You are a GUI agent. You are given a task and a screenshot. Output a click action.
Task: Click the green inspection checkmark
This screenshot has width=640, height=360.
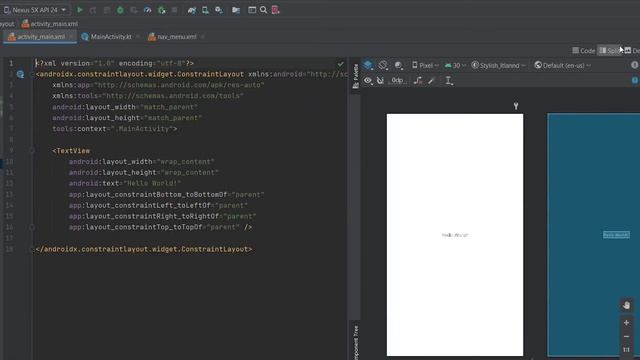340,64
